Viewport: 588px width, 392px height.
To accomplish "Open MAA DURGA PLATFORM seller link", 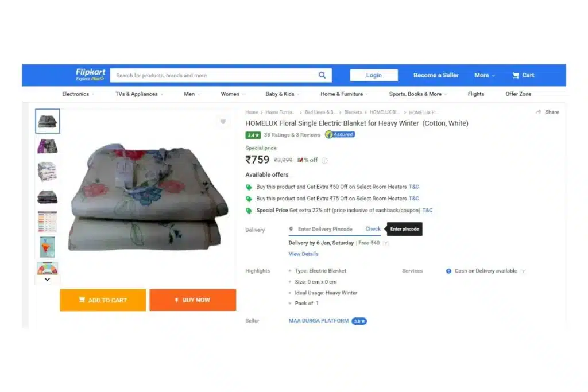I will click(x=318, y=321).
